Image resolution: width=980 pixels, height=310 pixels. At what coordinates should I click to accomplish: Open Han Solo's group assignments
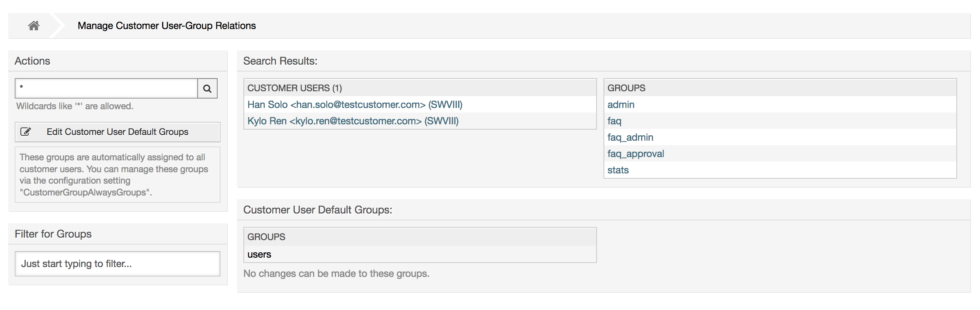355,105
